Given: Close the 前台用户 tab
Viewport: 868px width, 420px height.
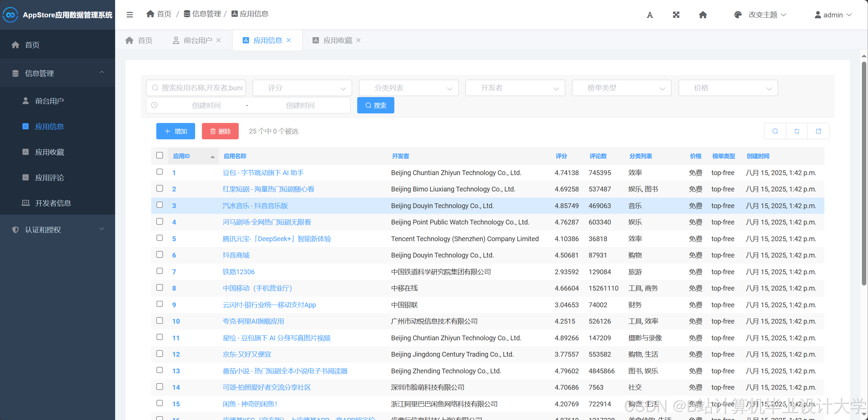Looking at the screenshot, I should (219, 40).
